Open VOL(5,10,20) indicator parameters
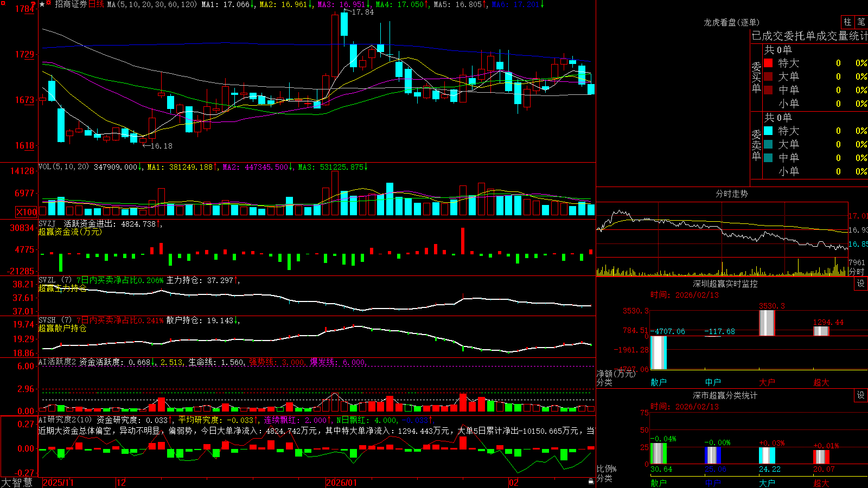Viewport: 868px width, 488px height. click(63, 167)
